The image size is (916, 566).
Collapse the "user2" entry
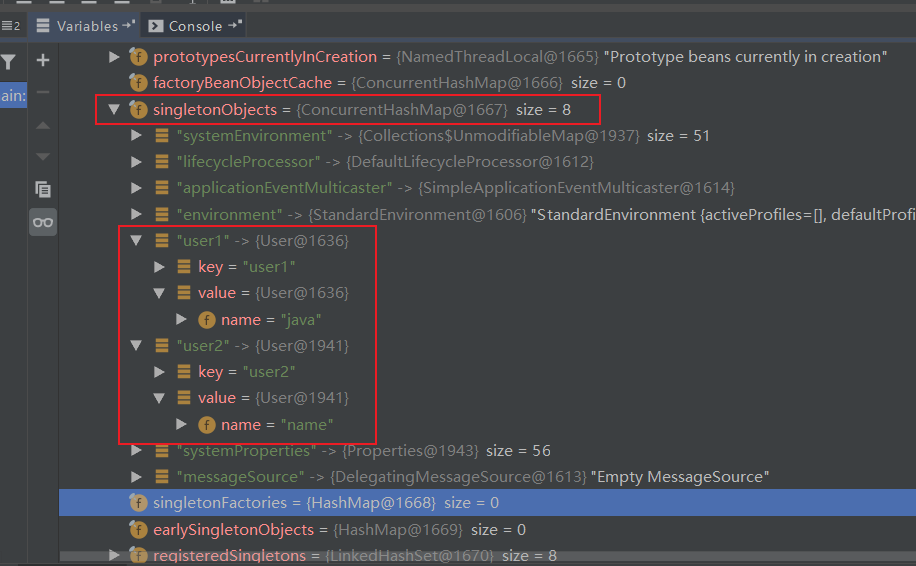(x=136, y=345)
